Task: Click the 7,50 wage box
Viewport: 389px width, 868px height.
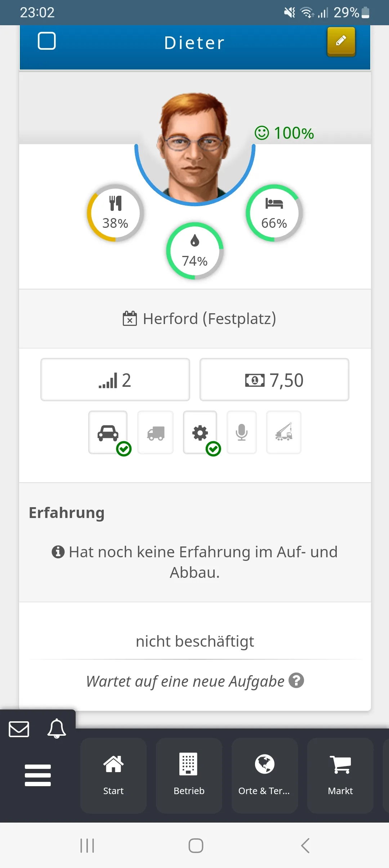Action: 274,380
